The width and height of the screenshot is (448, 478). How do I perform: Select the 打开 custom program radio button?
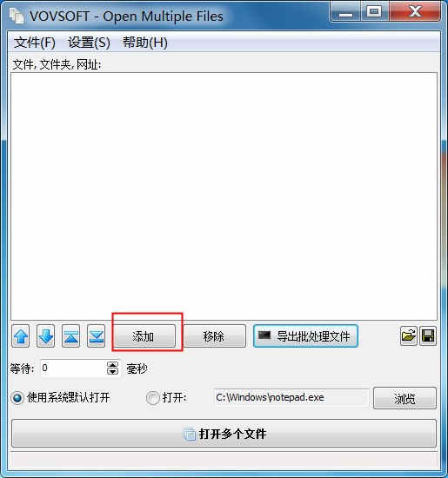click(x=152, y=398)
